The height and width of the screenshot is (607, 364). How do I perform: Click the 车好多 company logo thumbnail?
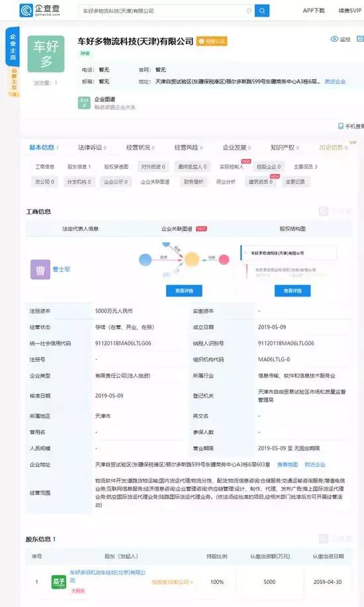pyautogui.click(x=46, y=54)
